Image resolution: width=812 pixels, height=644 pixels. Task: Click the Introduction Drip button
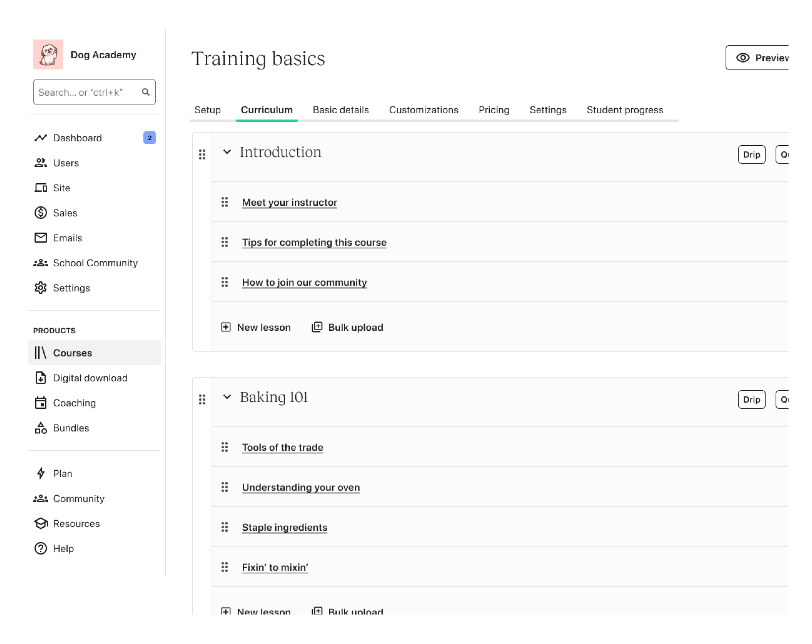pyautogui.click(x=751, y=155)
